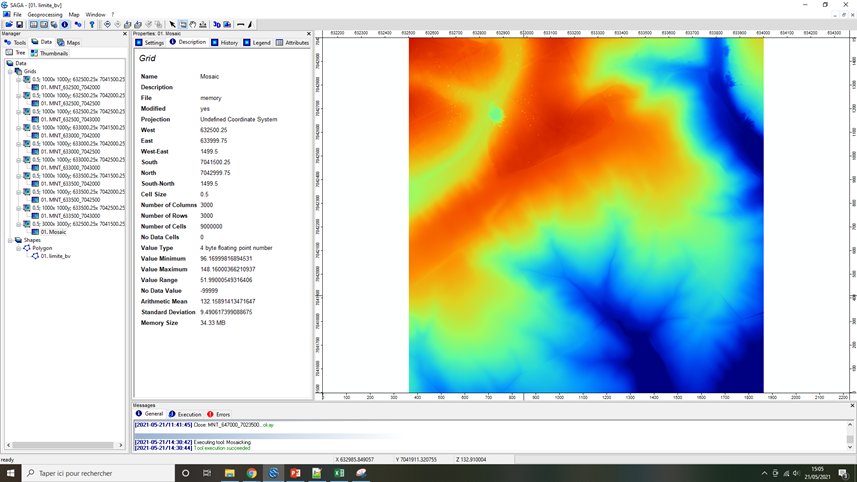Collapse the Polygon tree node
Screen dimensions: 857x482
18,248
